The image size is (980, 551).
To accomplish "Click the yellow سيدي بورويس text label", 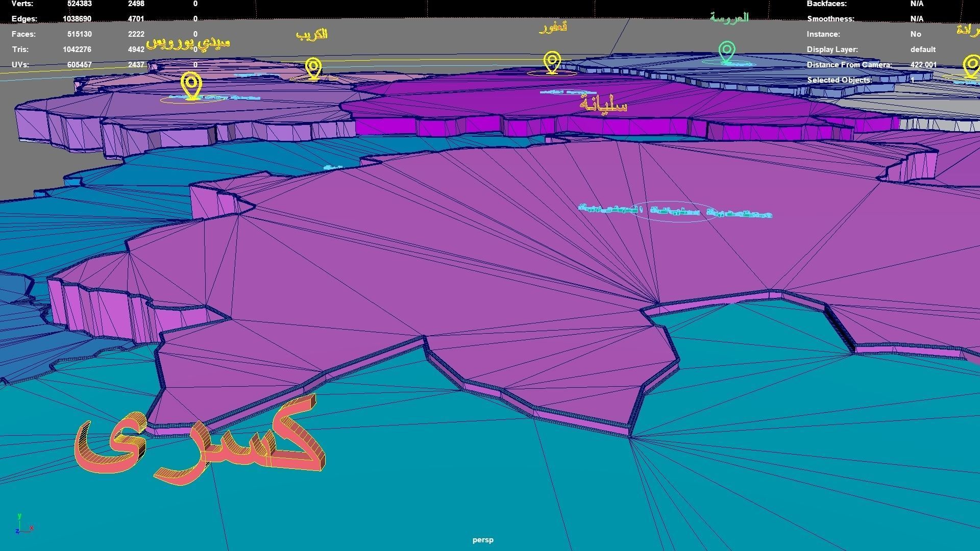I will 188,43.
